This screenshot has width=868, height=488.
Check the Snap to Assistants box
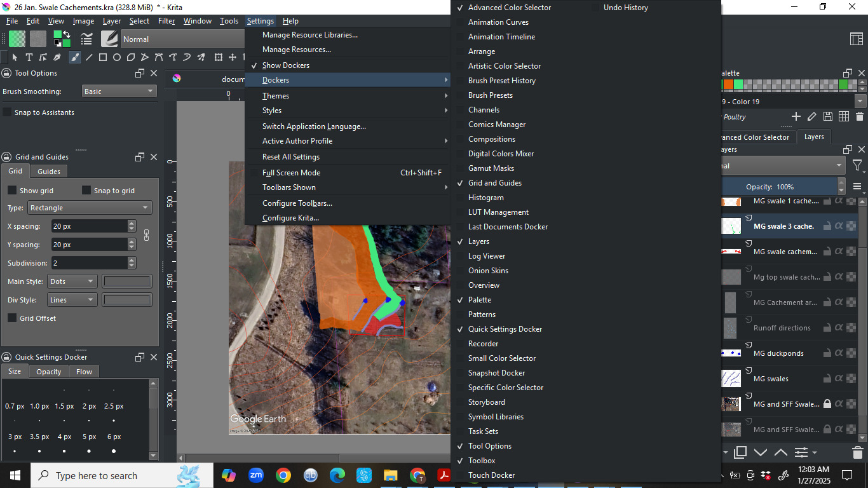[8, 112]
